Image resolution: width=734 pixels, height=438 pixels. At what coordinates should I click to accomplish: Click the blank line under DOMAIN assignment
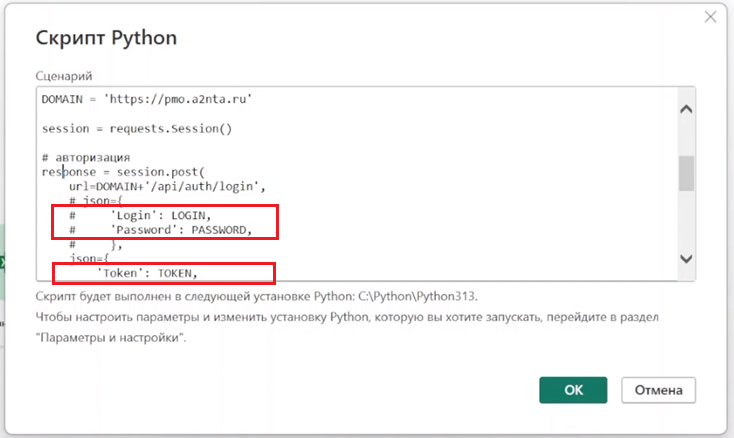click(x=358, y=114)
